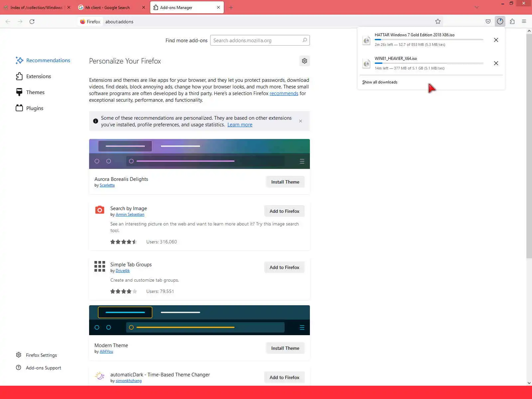Screen dimensions: 532x399
Task: Open Themes category in sidebar
Action: coord(30,92)
